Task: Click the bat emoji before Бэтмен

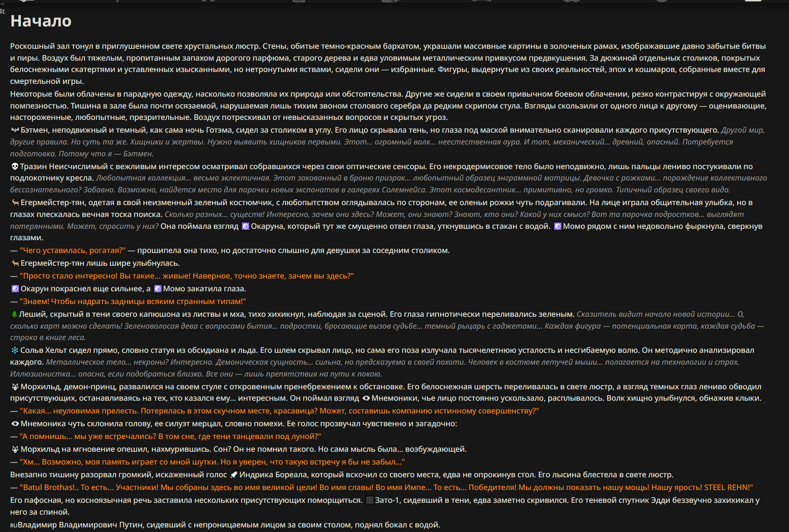Action: pos(15,130)
